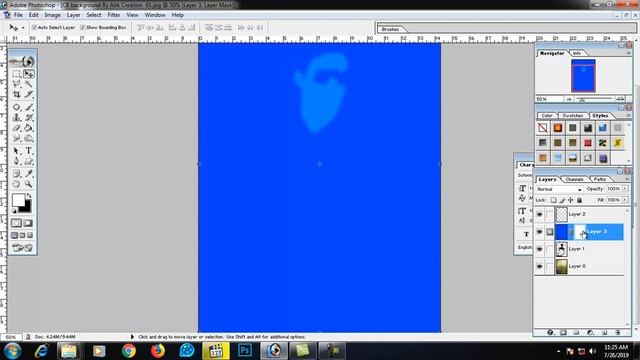Select the Notes tool
Image resolution: width=640 pixels, height=360 pixels.
[x=16, y=174]
